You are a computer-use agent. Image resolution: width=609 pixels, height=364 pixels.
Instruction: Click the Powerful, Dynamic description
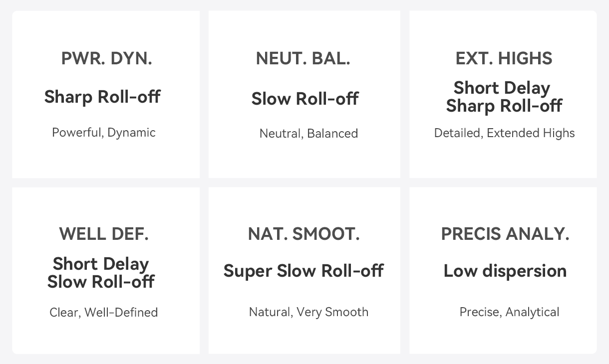(x=104, y=133)
